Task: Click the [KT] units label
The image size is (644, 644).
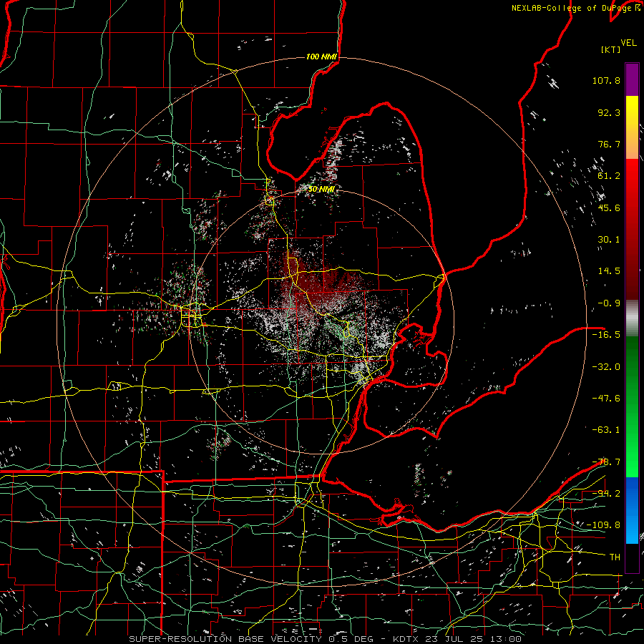Action: (610, 49)
